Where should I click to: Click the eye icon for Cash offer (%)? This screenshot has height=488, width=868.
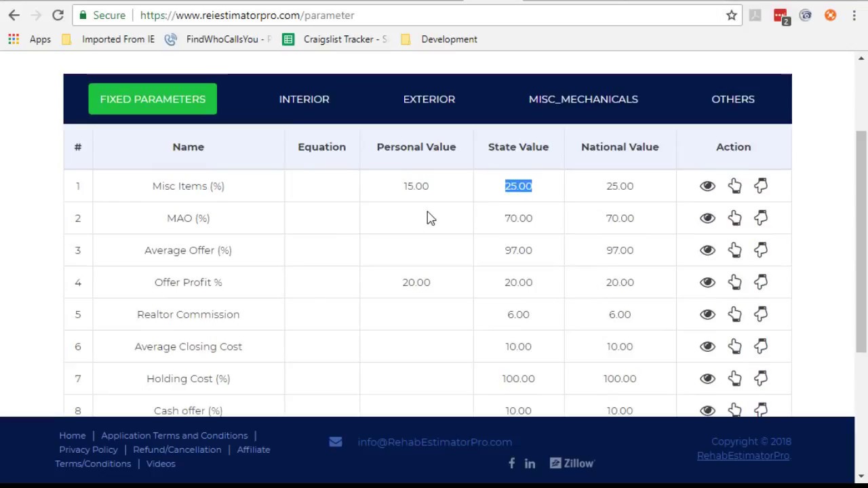pyautogui.click(x=707, y=410)
